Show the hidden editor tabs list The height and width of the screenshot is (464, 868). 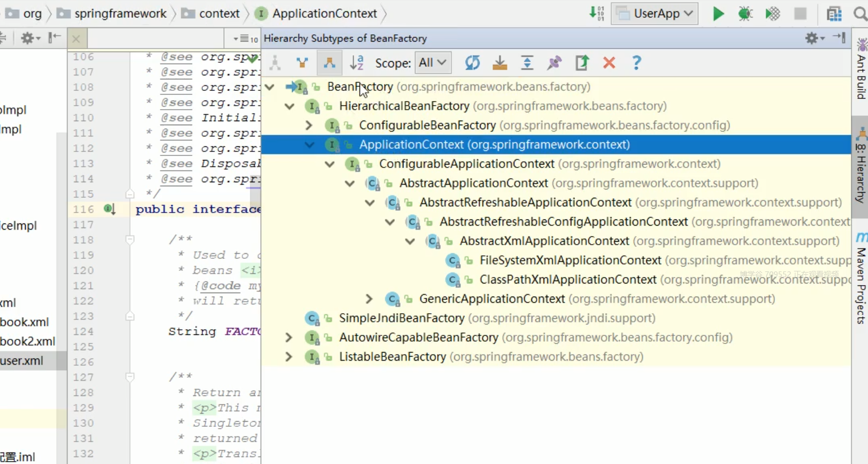pyautogui.click(x=246, y=39)
